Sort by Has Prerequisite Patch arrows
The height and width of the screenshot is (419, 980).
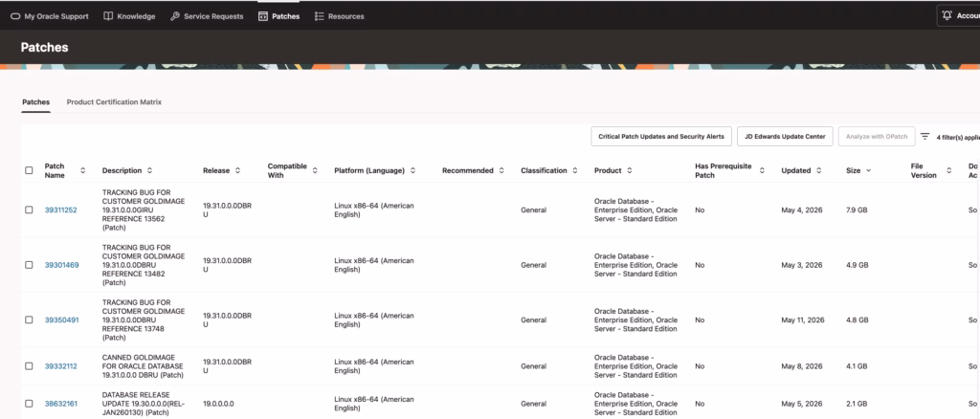coord(762,170)
